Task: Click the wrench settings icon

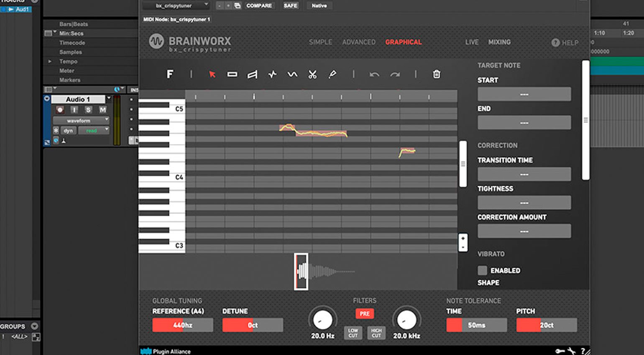Action: coord(572,351)
